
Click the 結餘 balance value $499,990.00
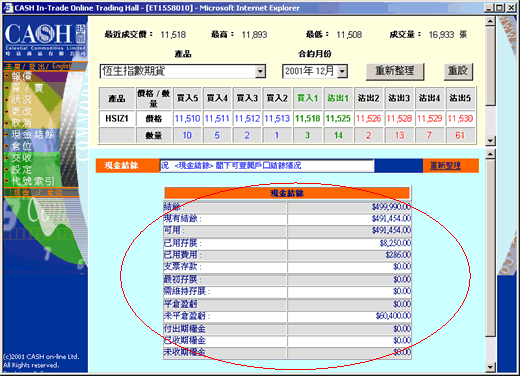[391, 207]
